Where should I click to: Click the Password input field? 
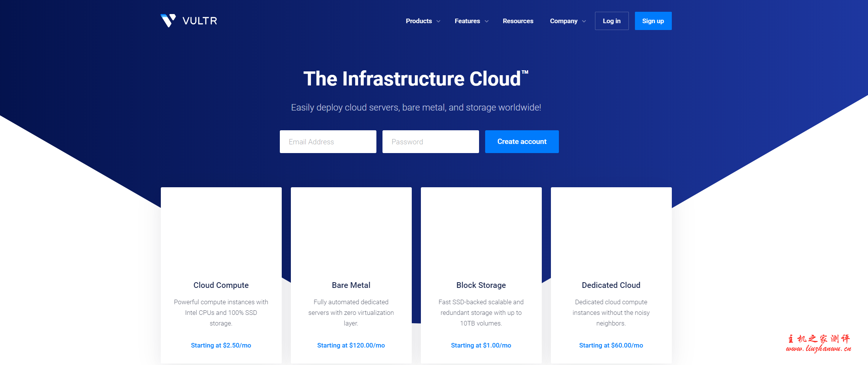click(430, 141)
